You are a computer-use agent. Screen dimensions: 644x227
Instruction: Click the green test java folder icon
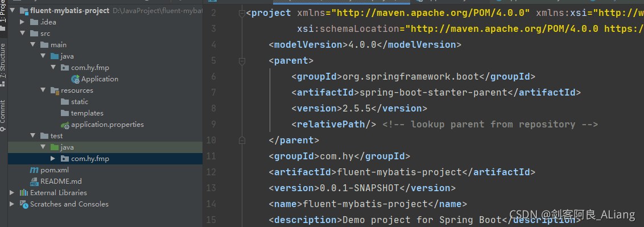point(55,147)
